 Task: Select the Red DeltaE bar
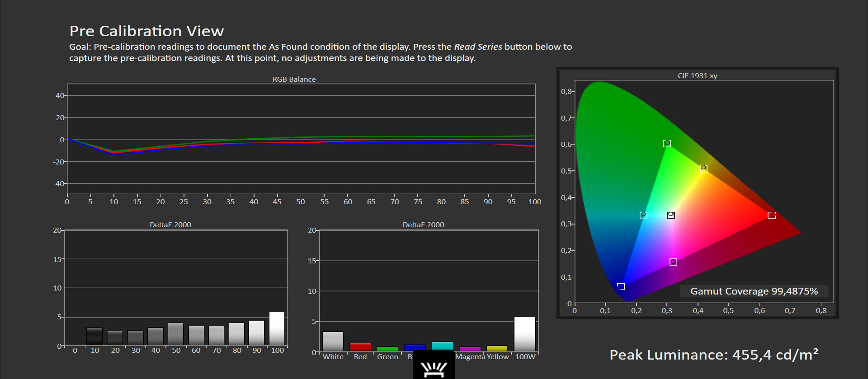pyautogui.click(x=360, y=347)
